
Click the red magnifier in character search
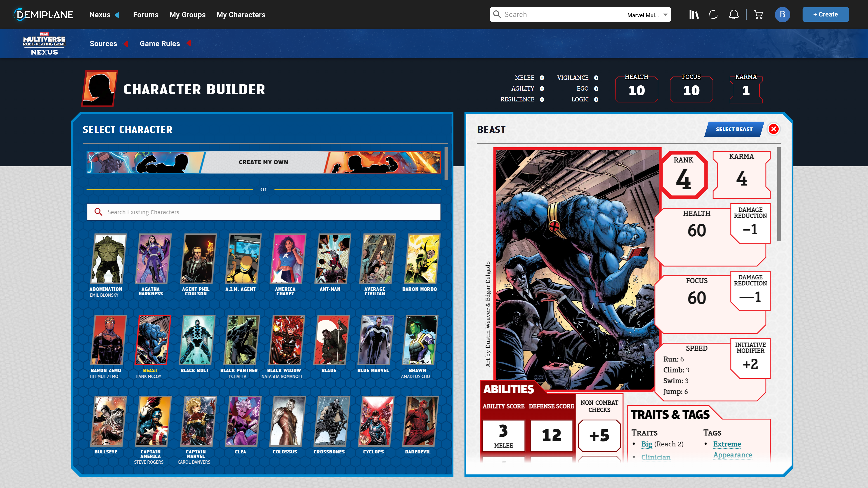pos(98,212)
